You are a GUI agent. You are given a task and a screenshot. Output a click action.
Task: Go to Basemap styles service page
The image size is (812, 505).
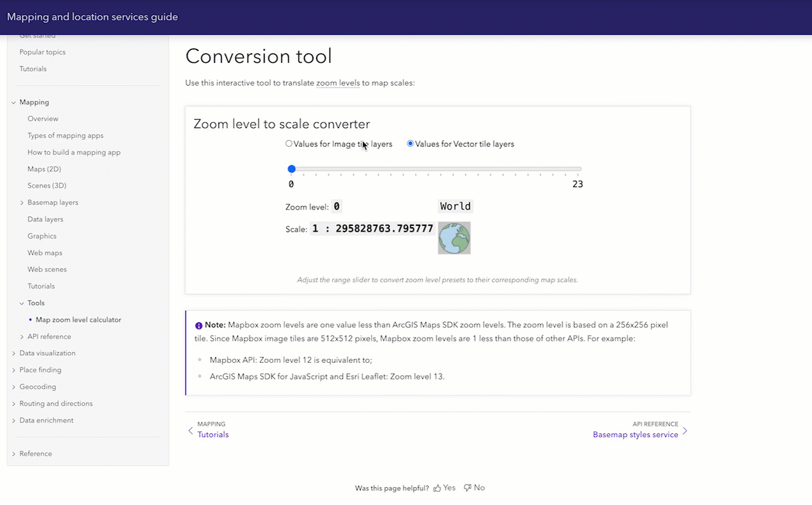point(635,435)
